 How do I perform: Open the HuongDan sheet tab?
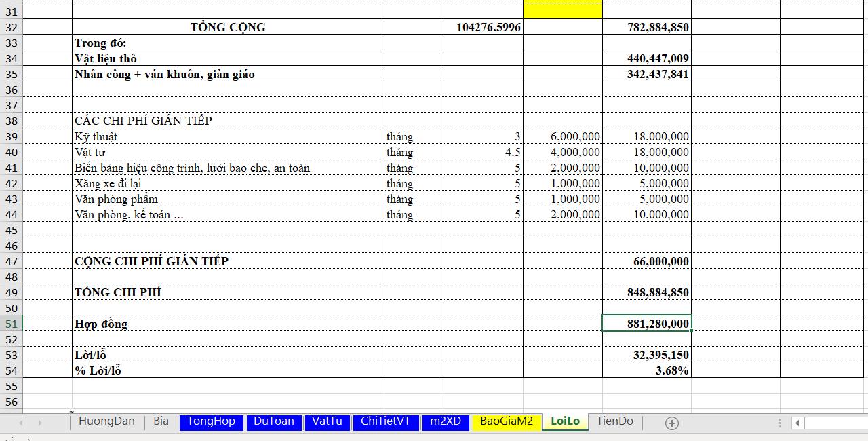click(x=106, y=421)
